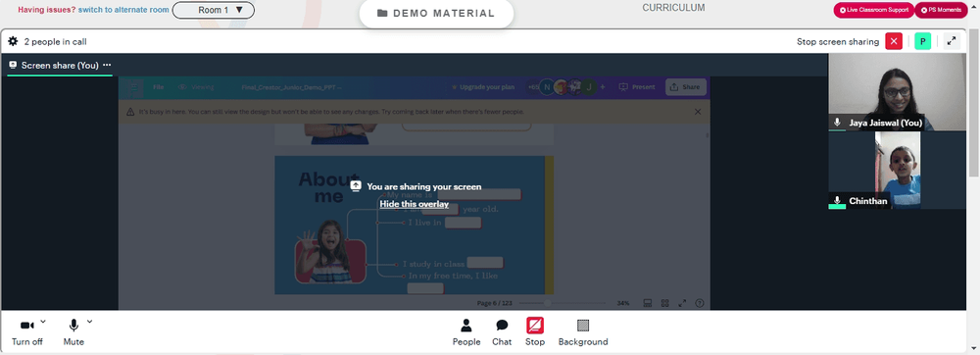Open the CURRICULUM tab

(x=674, y=8)
